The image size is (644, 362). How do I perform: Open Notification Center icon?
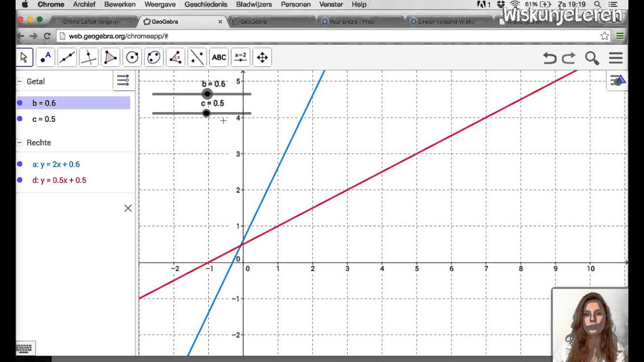point(614,5)
